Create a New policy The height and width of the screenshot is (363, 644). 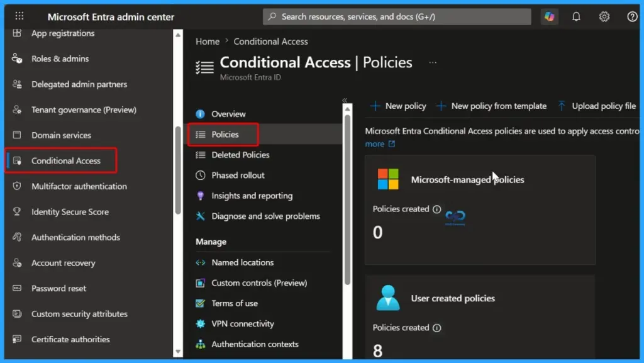(x=398, y=106)
